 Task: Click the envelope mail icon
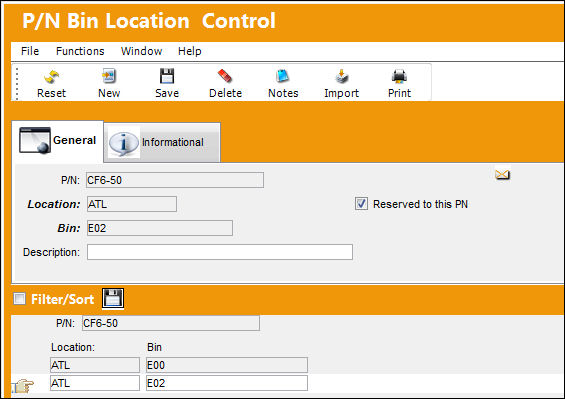tap(502, 174)
